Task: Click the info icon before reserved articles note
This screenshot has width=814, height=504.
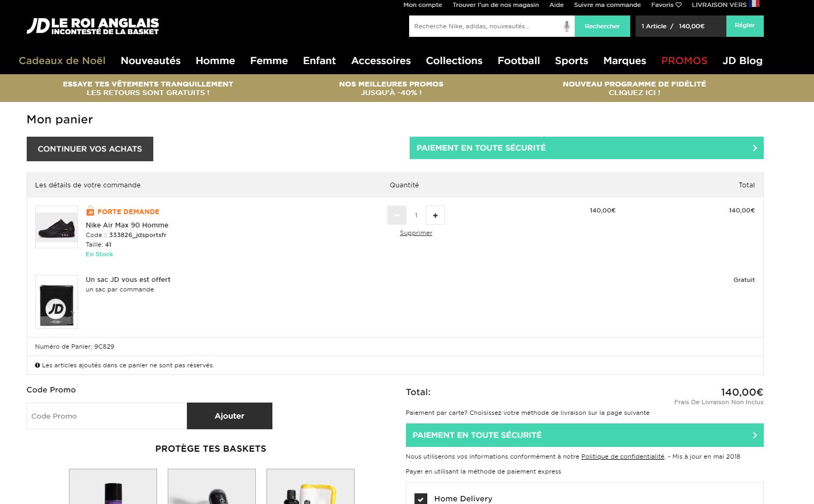Action: coord(37,365)
